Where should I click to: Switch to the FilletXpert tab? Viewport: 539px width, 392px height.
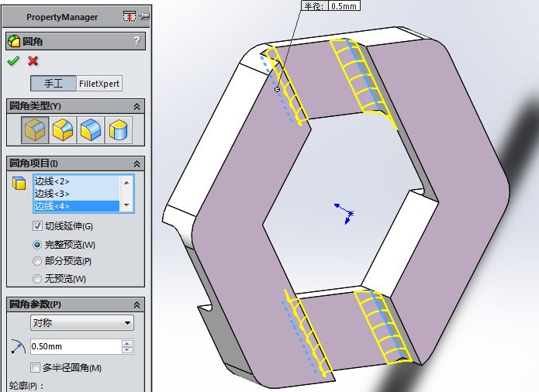pos(99,84)
